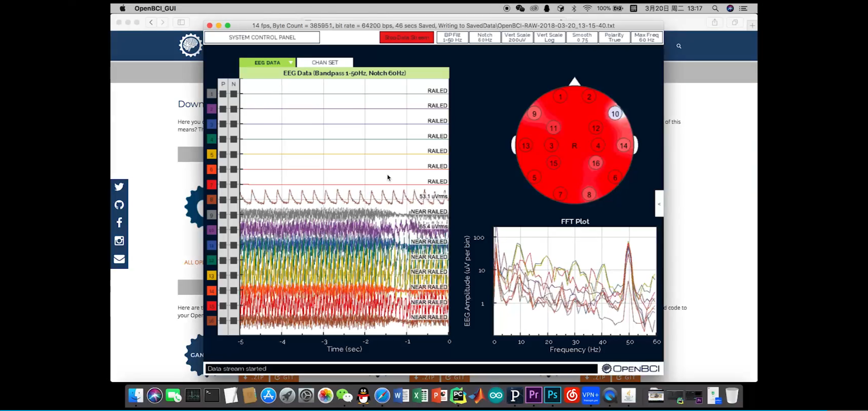868x411 pixels.
Task: Change the Max Freq 60 Hz setting
Action: pyautogui.click(x=647, y=37)
